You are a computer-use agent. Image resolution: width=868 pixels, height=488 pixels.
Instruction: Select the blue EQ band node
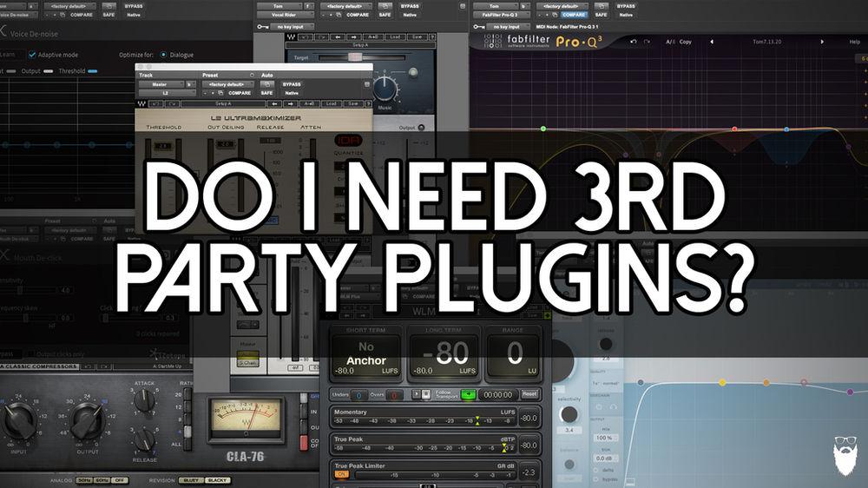[786, 129]
